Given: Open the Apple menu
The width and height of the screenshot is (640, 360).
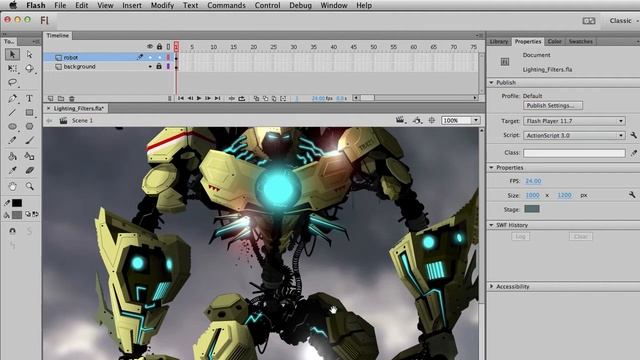Looking at the screenshot, I should pos(13,5).
